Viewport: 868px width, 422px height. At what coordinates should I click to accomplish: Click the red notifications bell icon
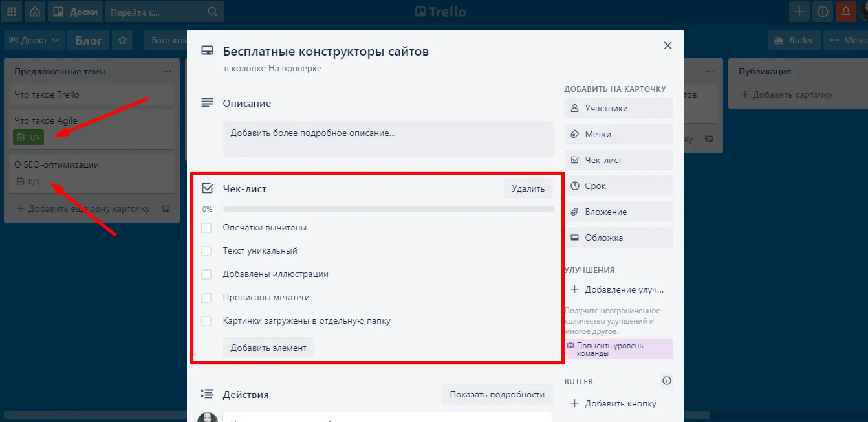point(845,12)
